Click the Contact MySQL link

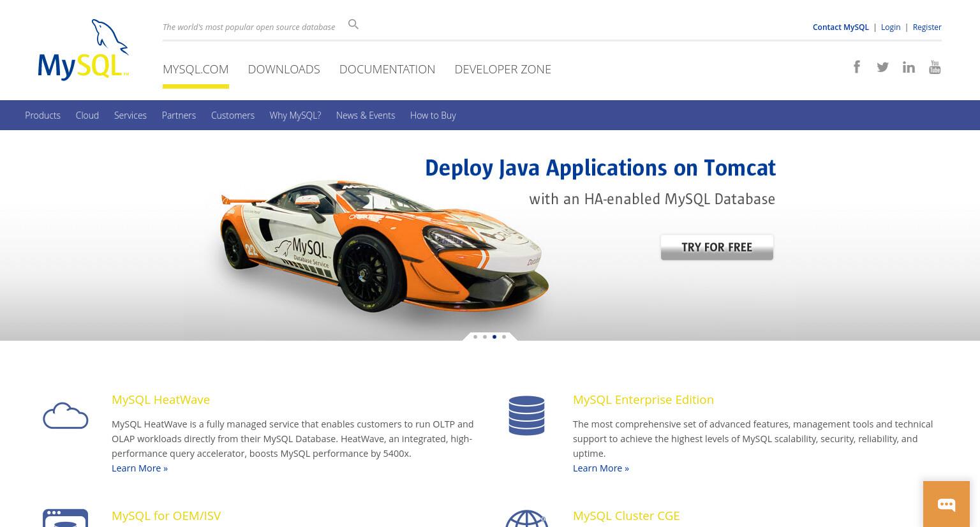(x=841, y=27)
